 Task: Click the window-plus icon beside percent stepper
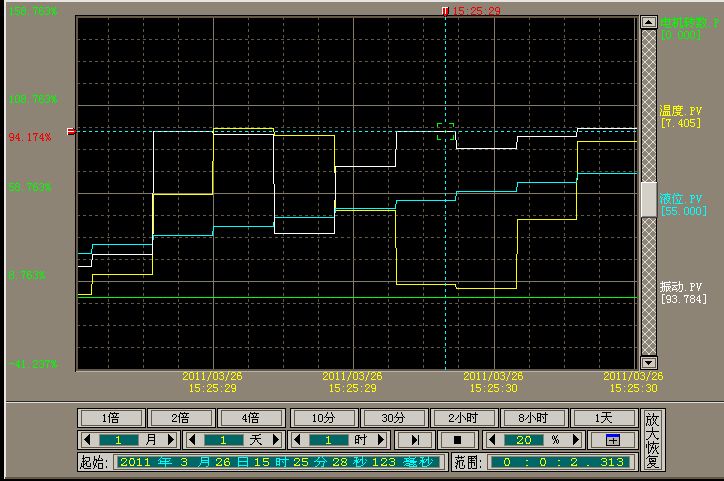(x=613, y=440)
